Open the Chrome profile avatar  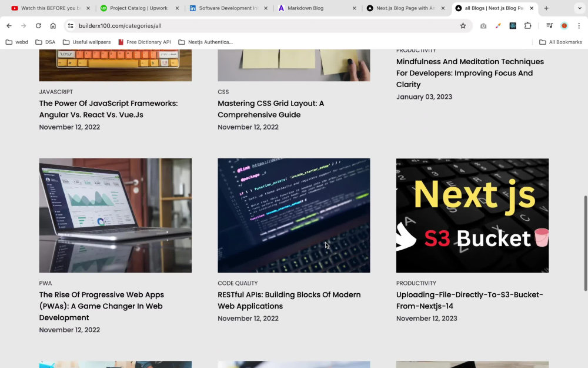(564, 25)
